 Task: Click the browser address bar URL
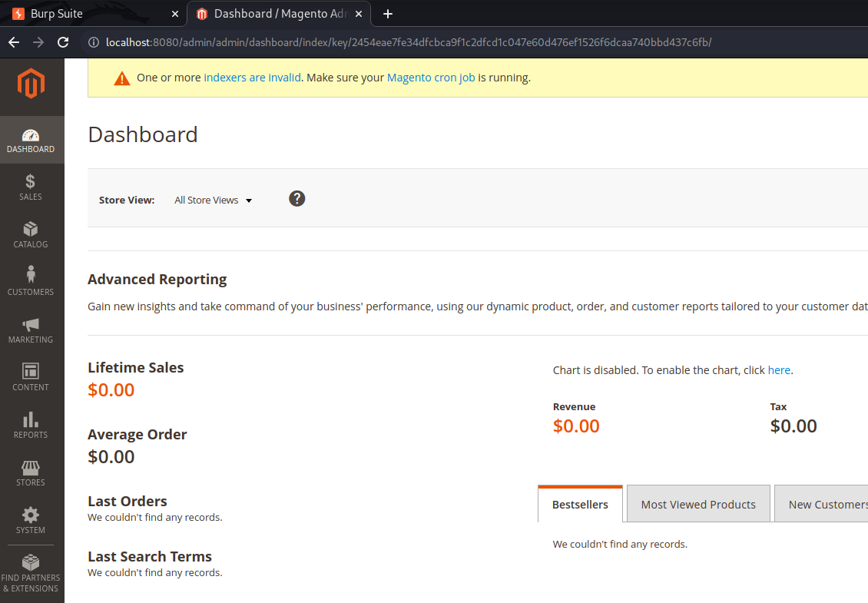409,42
